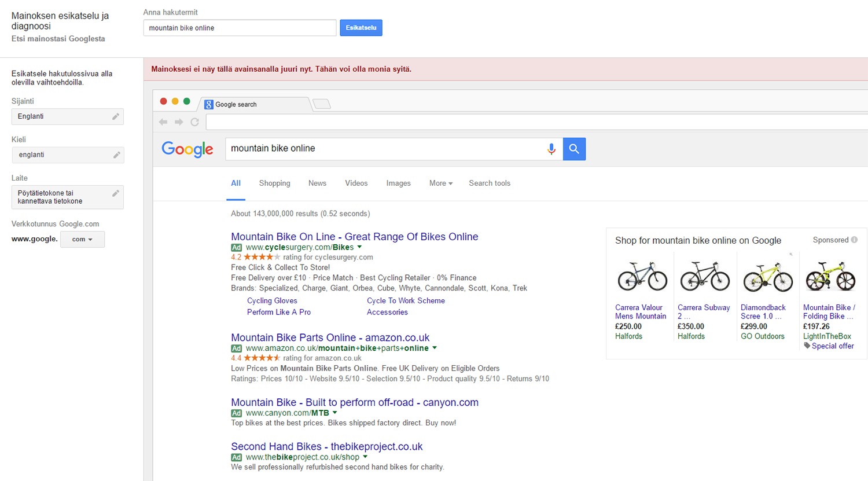Select the All results tab
868x481 pixels.
click(236, 183)
